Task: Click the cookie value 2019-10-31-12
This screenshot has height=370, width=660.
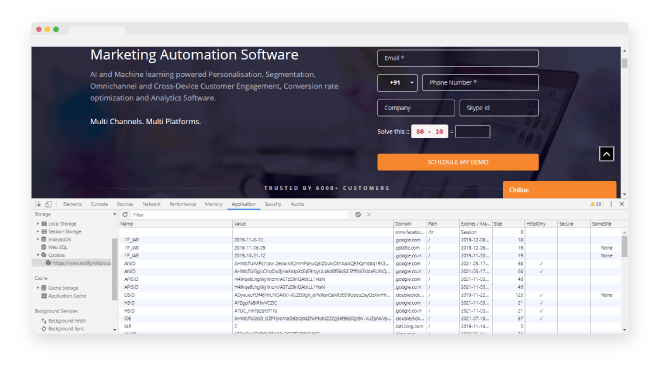Action: coord(250,256)
